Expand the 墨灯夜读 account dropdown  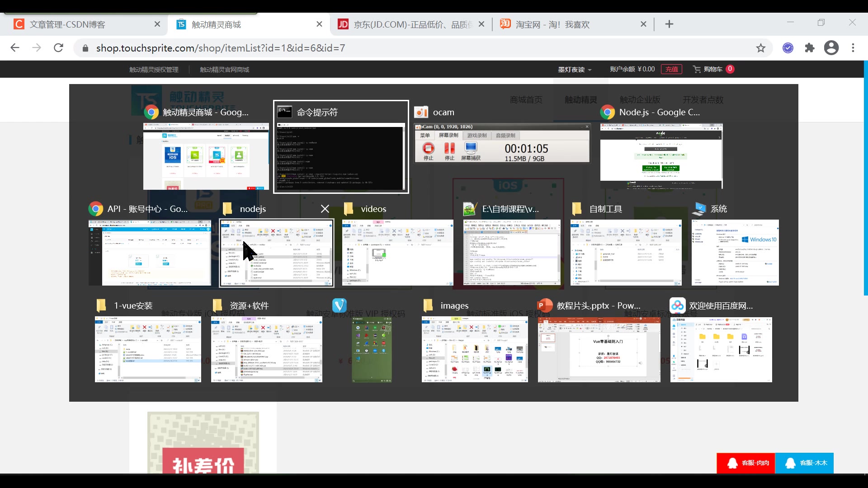(x=575, y=70)
